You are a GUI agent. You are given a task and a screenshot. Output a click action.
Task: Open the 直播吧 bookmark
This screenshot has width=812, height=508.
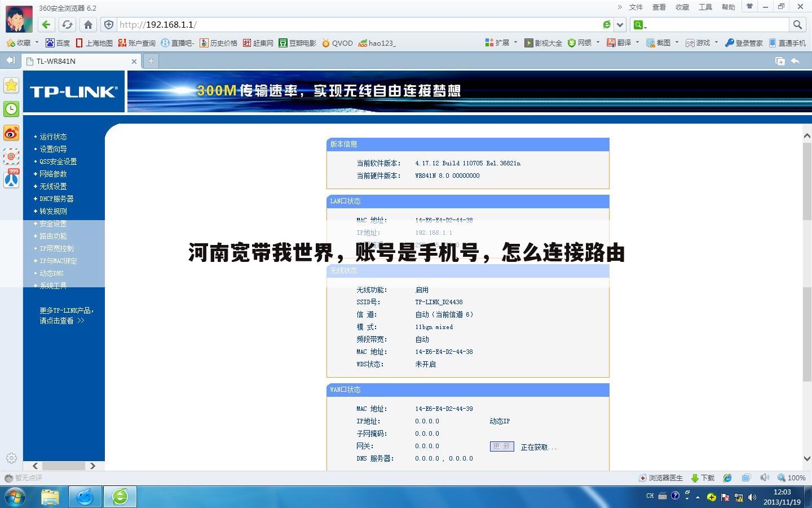(178, 43)
